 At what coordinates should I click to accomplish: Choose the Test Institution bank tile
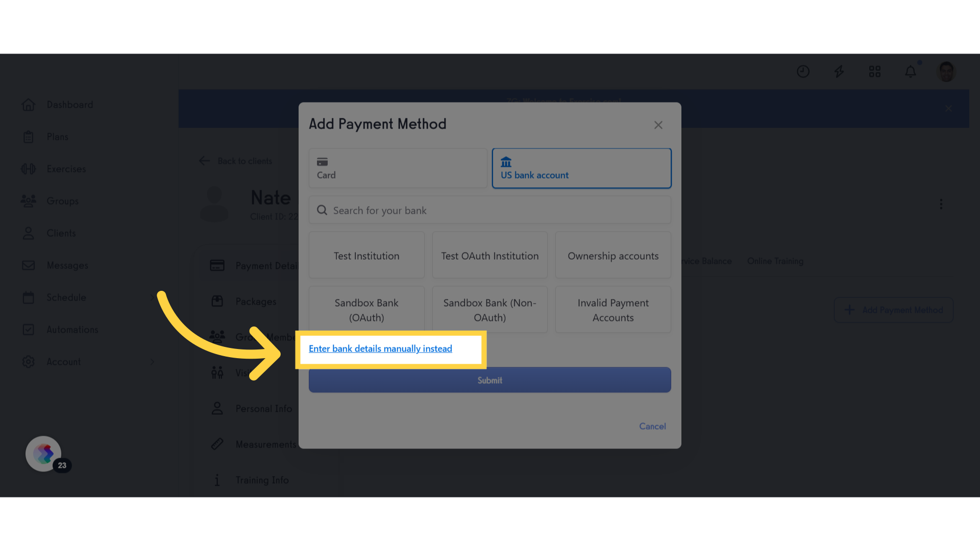click(x=366, y=255)
